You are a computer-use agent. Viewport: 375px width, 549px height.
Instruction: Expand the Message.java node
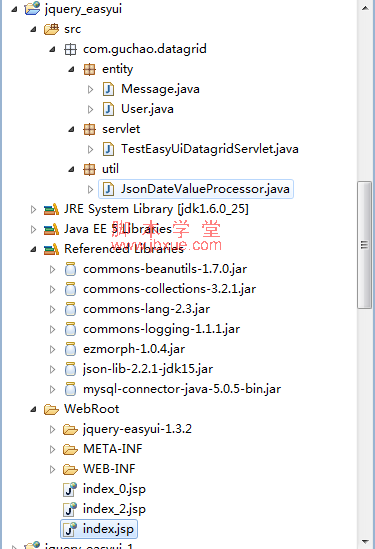tap(90, 89)
